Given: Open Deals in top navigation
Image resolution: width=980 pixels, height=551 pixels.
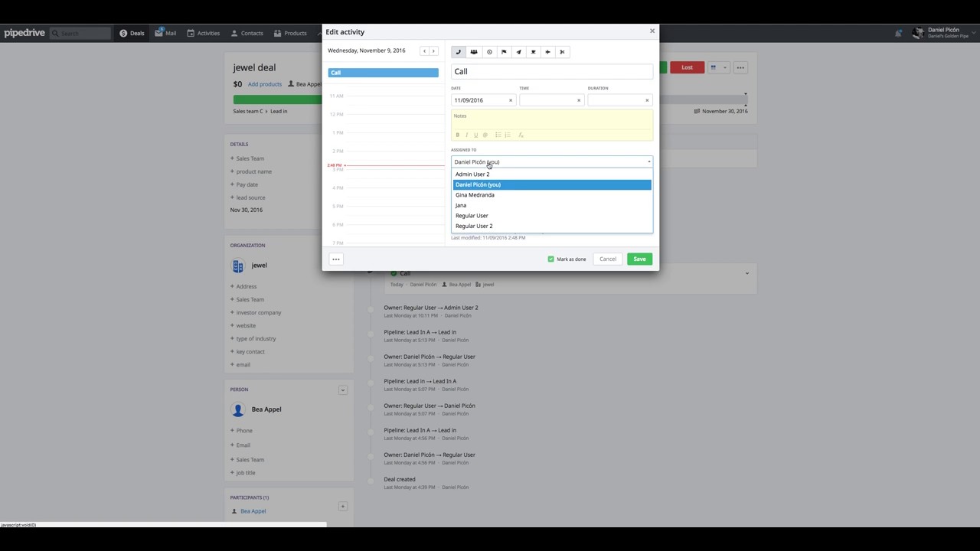Looking at the screenshot, I should (132, 33).
